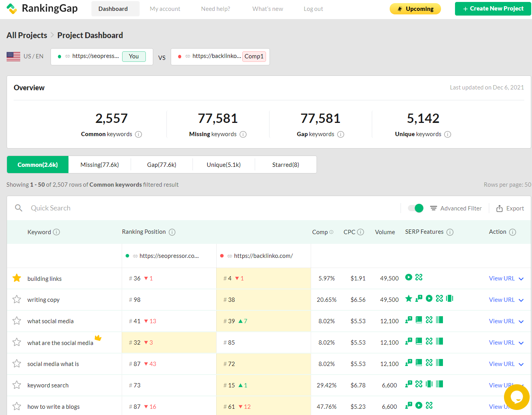The width and height of the screenshot is (532, 415).
Task: Click the Upcoming button
Action: [x=415, y=9]
